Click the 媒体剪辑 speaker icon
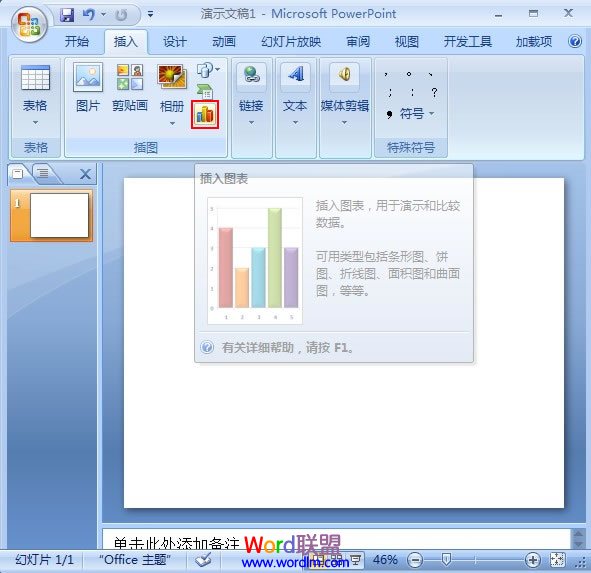This screenshot has width=591, height=573. pyautogui.click(x=344, y=75)
